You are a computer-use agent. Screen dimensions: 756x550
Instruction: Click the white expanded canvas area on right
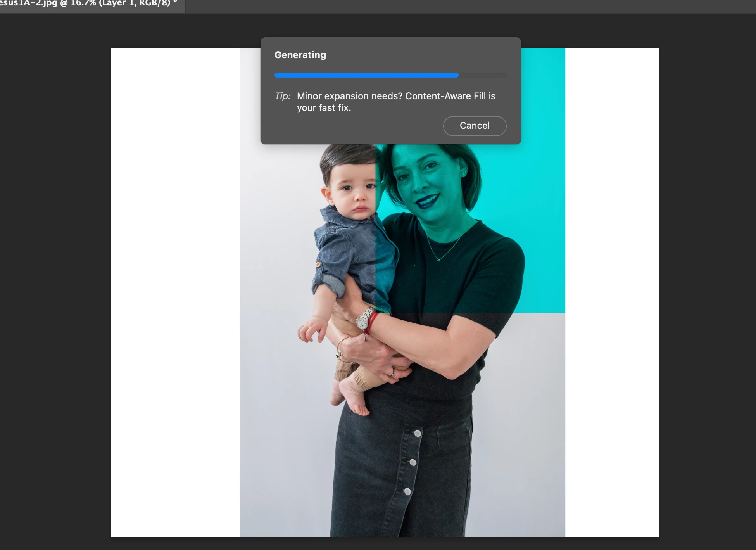point(612,291)
